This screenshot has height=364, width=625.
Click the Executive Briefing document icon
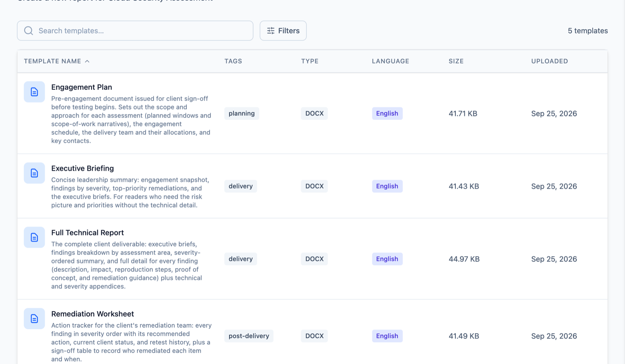(x=34, y=173)
